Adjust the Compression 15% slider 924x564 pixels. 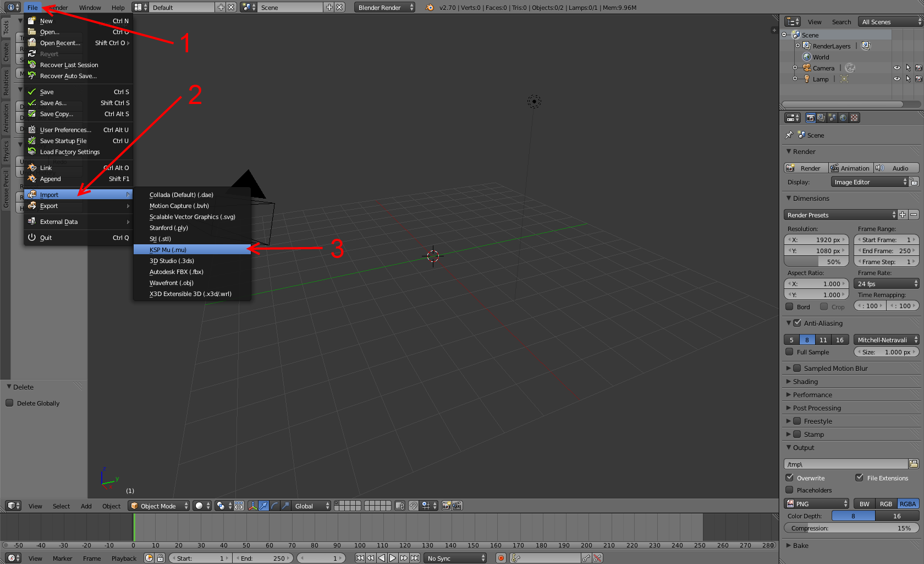coord(851,528)
